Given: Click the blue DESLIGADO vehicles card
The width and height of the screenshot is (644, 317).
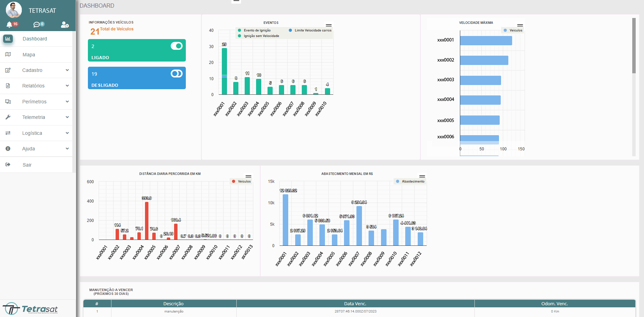Looking at the screenshot, I should (x=137, y=78).
